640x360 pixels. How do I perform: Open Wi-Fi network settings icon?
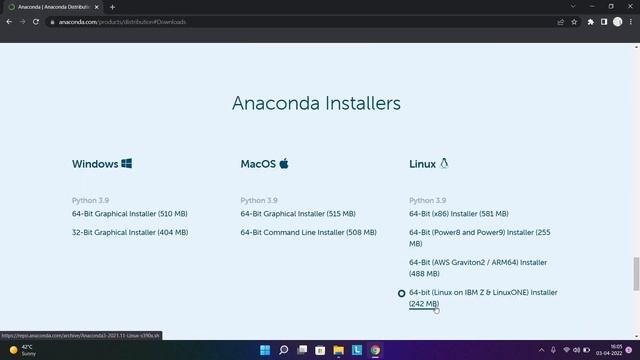566,350
